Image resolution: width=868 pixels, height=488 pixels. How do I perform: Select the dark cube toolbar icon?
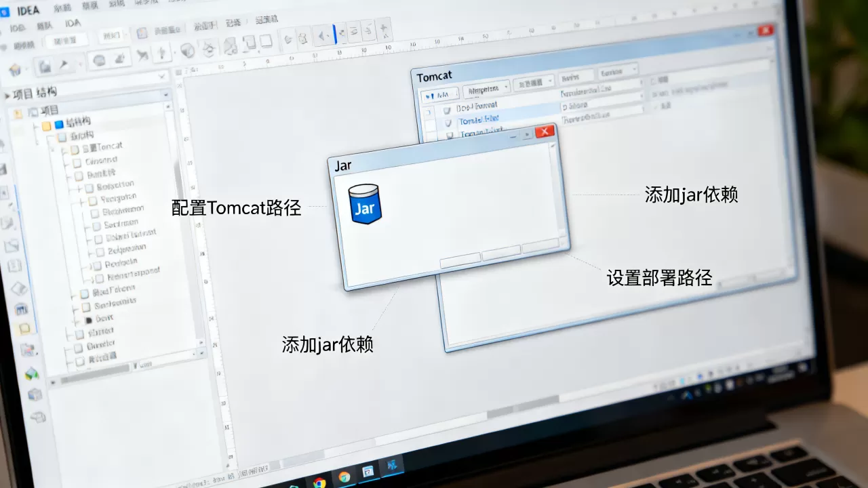(187, 51)
